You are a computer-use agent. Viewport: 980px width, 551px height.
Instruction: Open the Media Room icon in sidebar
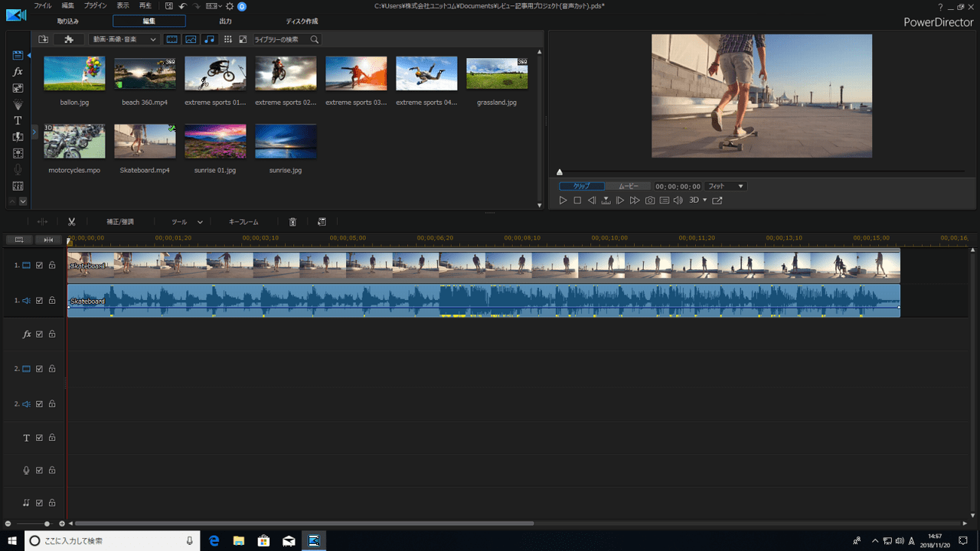[18, 55]
